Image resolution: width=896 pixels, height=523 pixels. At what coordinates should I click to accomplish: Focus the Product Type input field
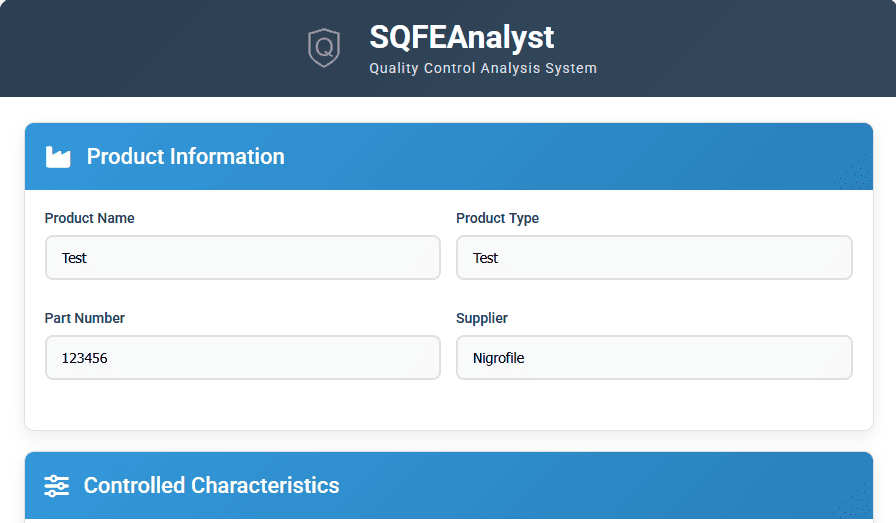654,258
